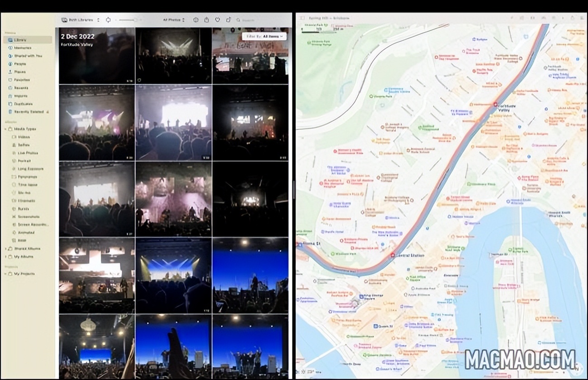Click the Central Station marker on map

point(392,255)
